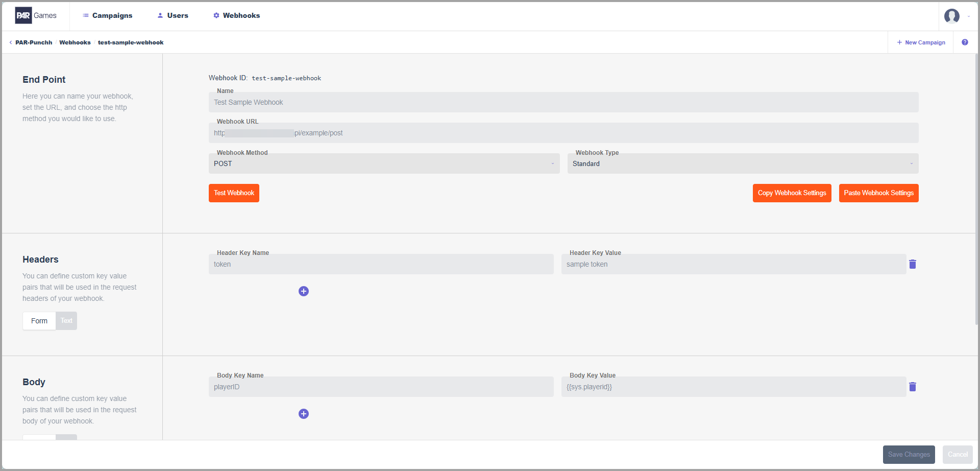Edit the Body Key Name field
The height and width of the screenshot is (471, 980).
(381, 387)
